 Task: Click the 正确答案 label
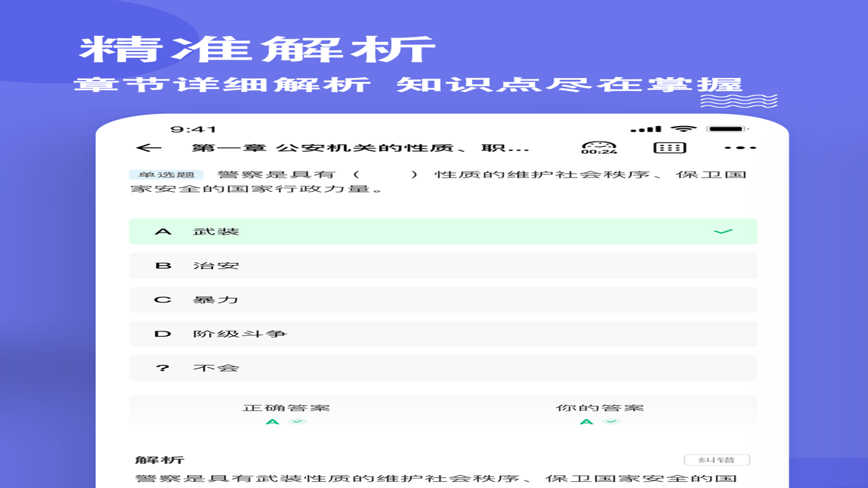point(286,408)
